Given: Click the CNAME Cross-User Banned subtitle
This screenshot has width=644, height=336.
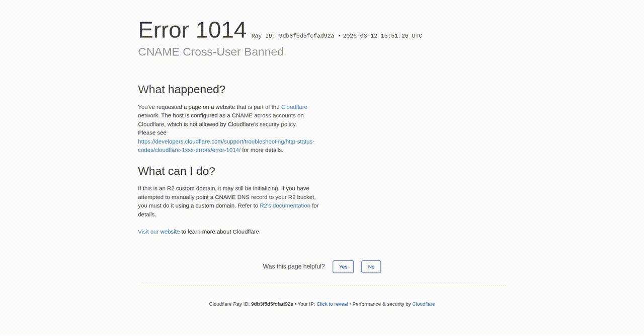Looking at the screenshot, I should [x=211, y=52].
